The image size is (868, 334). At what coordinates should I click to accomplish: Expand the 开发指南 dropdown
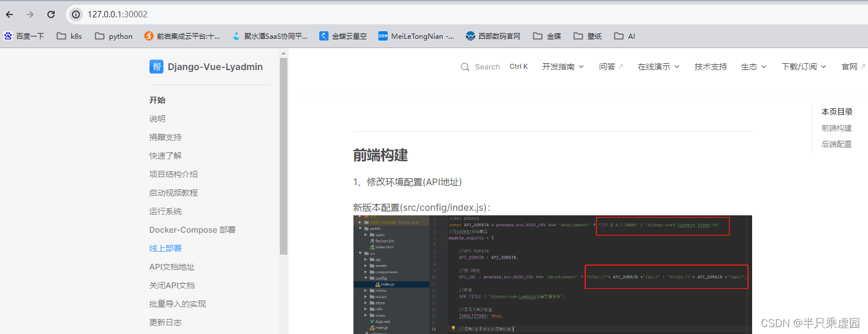[561, 67]
